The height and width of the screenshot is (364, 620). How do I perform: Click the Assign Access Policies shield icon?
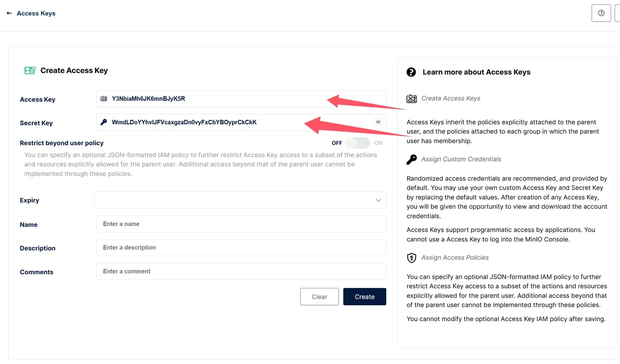(411, 257)
